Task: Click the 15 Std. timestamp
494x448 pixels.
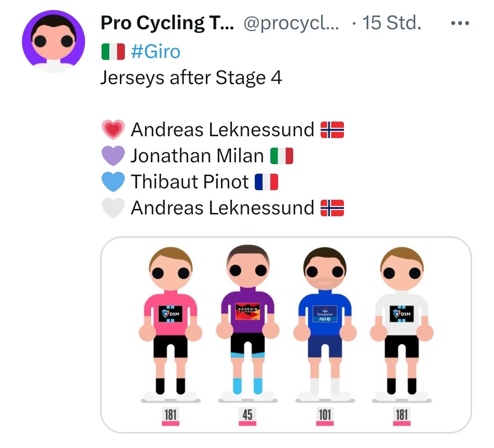Action: 391,23
